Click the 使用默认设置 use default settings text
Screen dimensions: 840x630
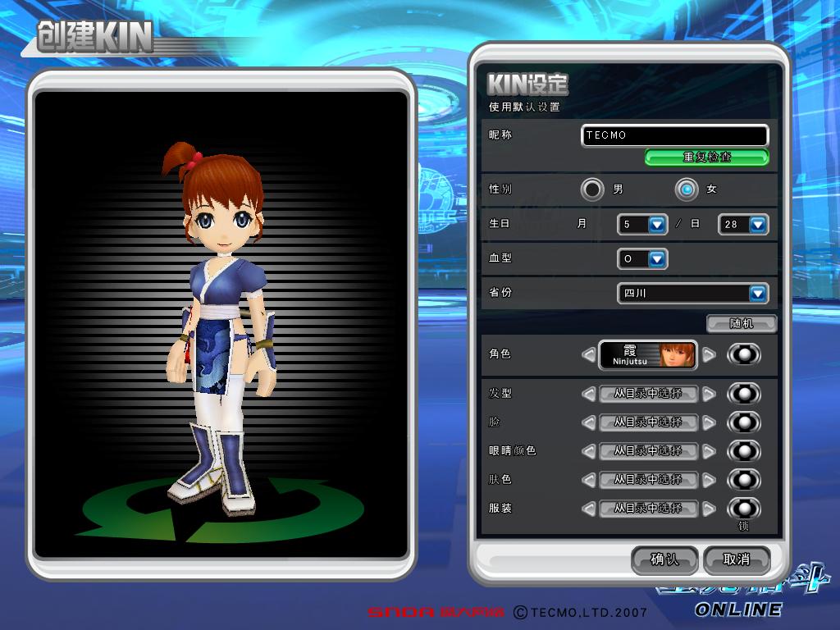[x=524, y=107]
